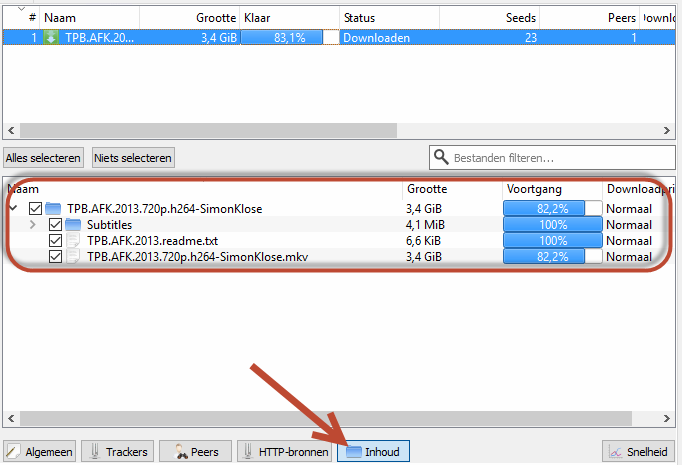Image resolution: width=682 pixels, height=465 pixels.
Task: Click the readme.txt file icon
Action: point(73,241)
